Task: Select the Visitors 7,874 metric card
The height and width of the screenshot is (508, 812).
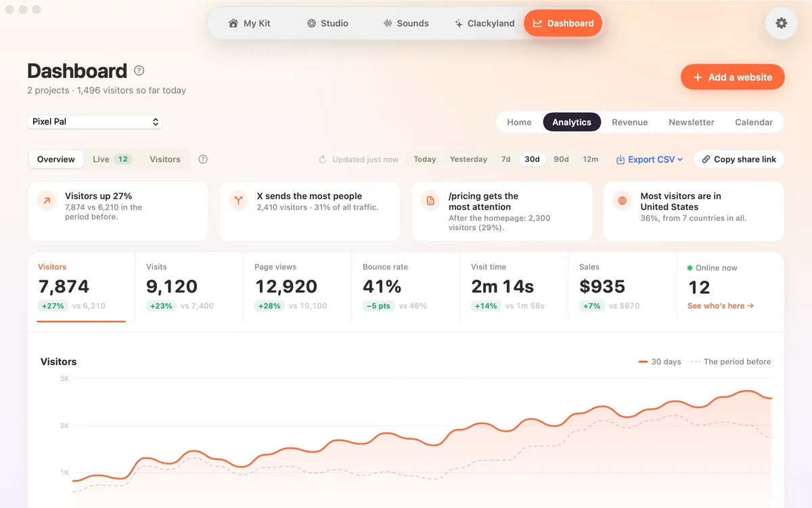Action: click(x=81, y=287)
